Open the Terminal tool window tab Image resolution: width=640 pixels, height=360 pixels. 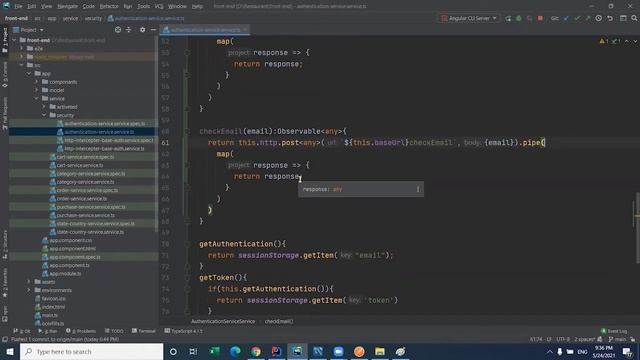point(144,331)
